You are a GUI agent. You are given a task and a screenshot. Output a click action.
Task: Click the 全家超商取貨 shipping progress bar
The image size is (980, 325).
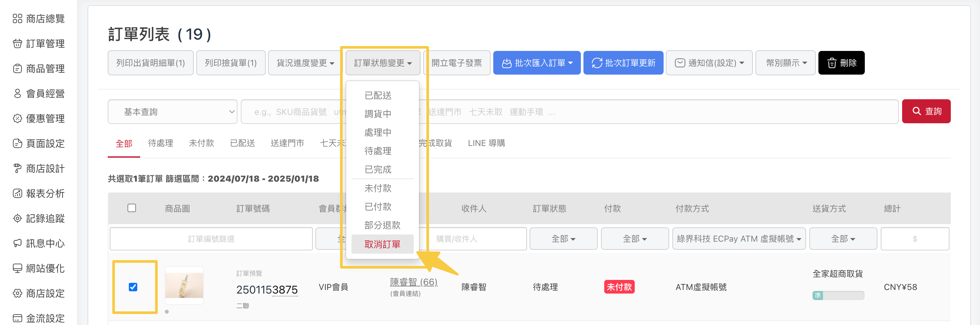(838, 296)
